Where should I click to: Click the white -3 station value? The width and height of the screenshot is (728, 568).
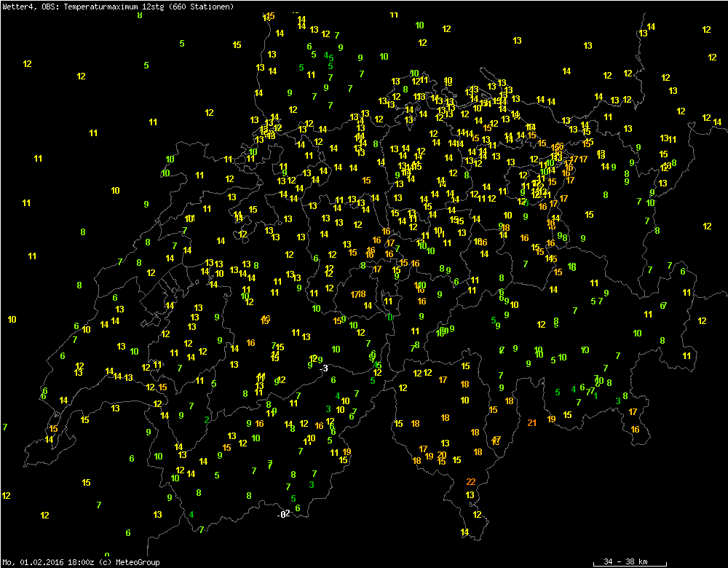point(325,368)
